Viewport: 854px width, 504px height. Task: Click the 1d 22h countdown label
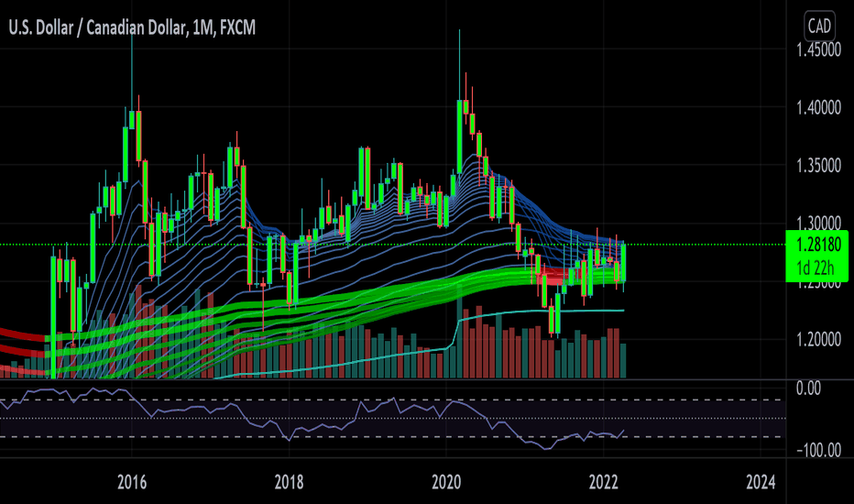pos(815,268)
